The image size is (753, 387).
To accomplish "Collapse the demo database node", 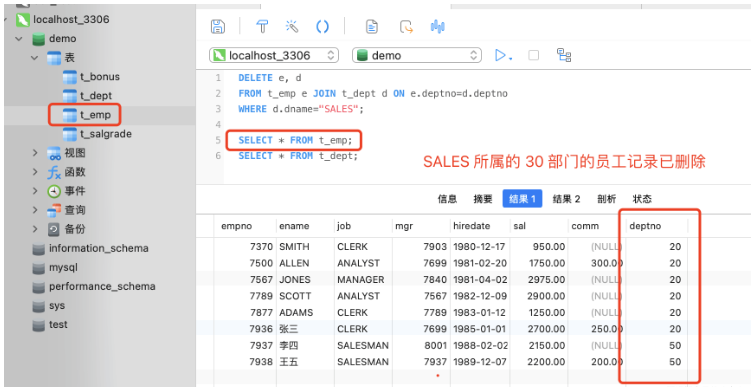I will (19, 39).
